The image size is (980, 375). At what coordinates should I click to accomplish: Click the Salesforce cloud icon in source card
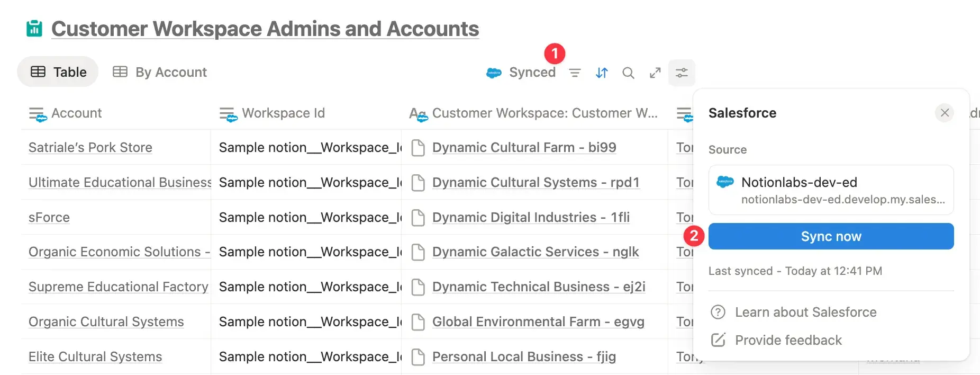pyautogui.click(x=725, y=182)
